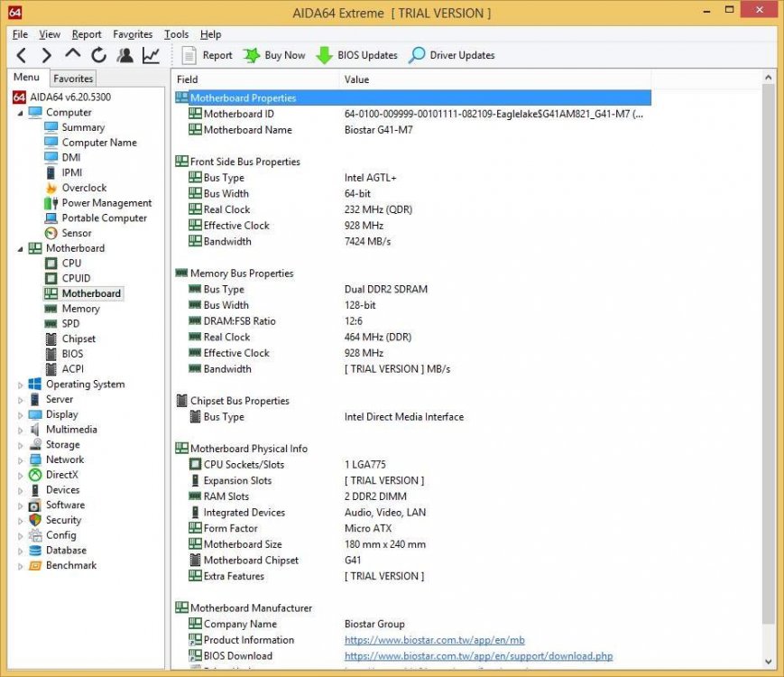Select the CPUID tree item
The image size is (784, 677).
[x=76, y=278]
